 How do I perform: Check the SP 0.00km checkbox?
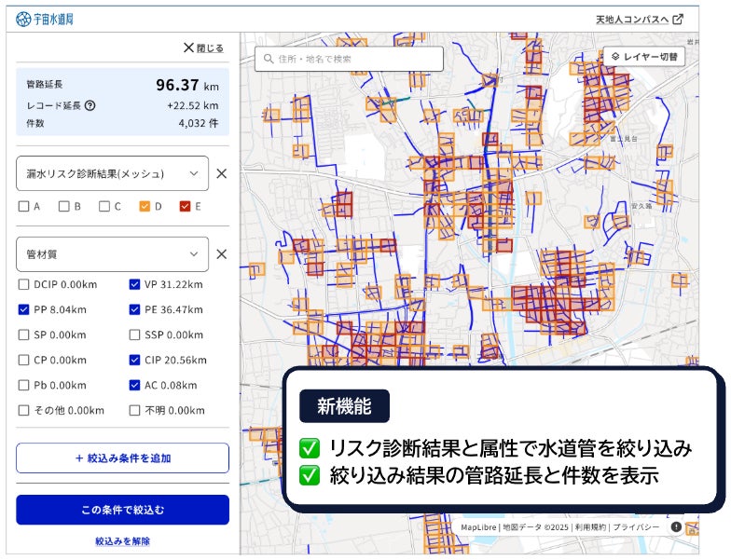[x=23, y=335]
